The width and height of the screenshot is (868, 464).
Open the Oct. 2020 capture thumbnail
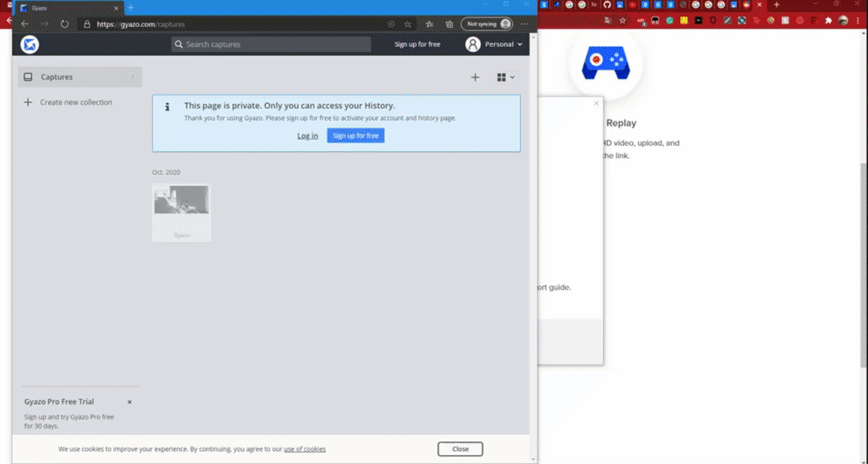point(181,213)
